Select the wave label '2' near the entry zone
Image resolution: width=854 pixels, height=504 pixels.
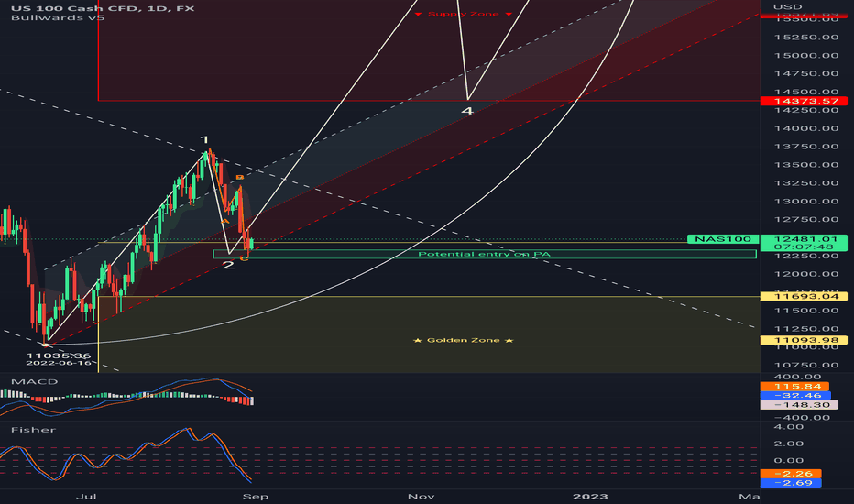click(228, 265)
